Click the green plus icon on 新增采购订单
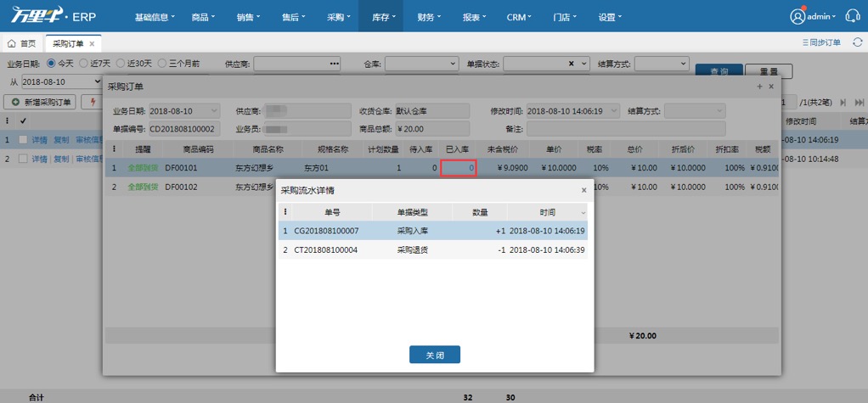This screenshot has height=403, width=868. (16, 103)
